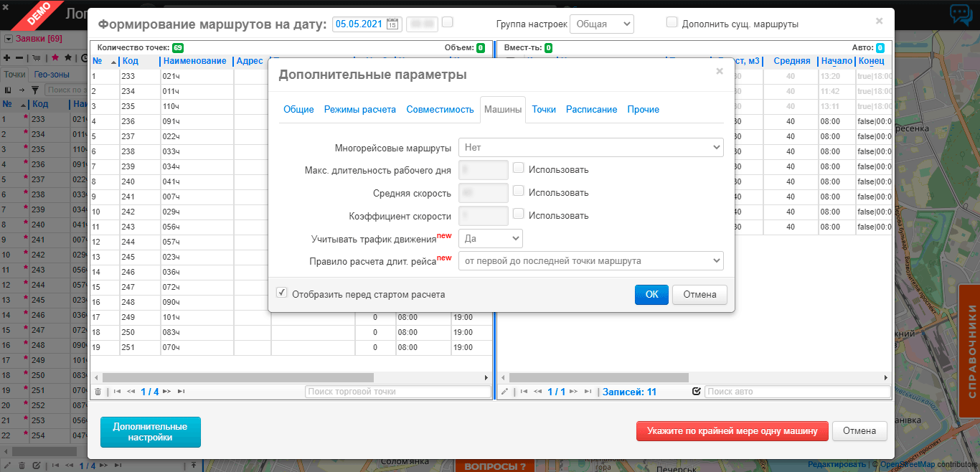Uncheck Отобразить перед стартом расчета

point(282,292)
